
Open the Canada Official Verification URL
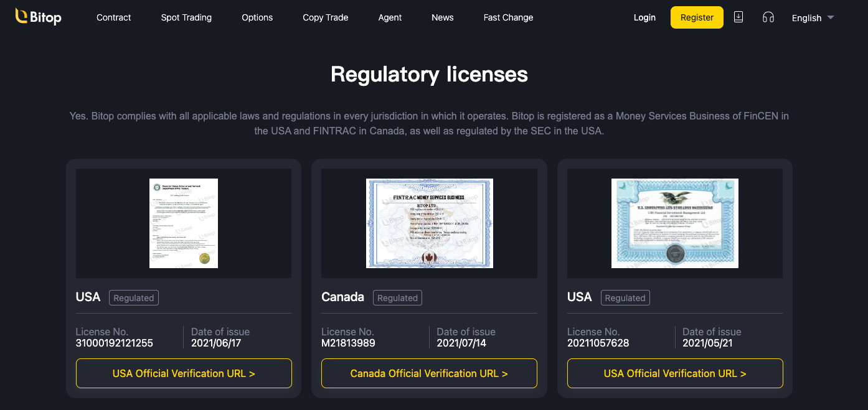429,373
